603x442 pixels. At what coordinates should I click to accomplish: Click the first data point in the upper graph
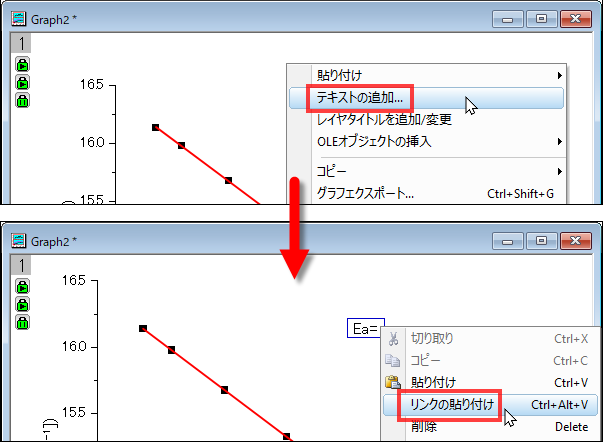click(155, 127)
